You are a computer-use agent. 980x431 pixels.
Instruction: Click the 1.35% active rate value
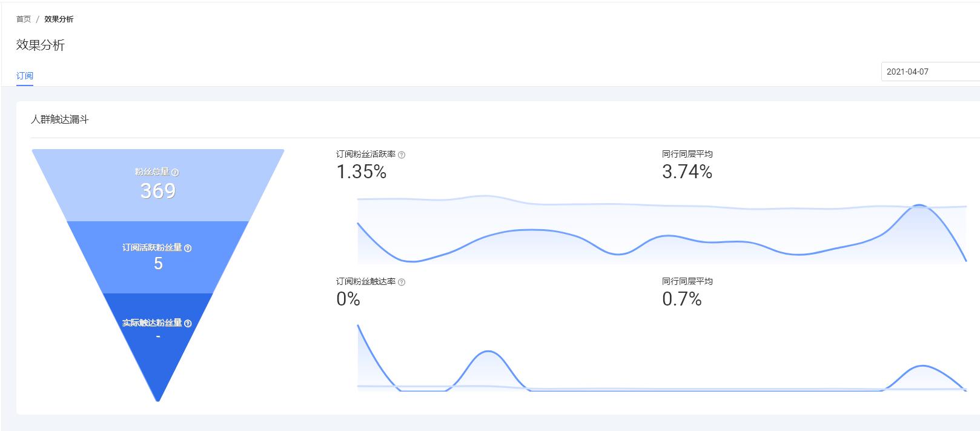click(x=362, y=172)
